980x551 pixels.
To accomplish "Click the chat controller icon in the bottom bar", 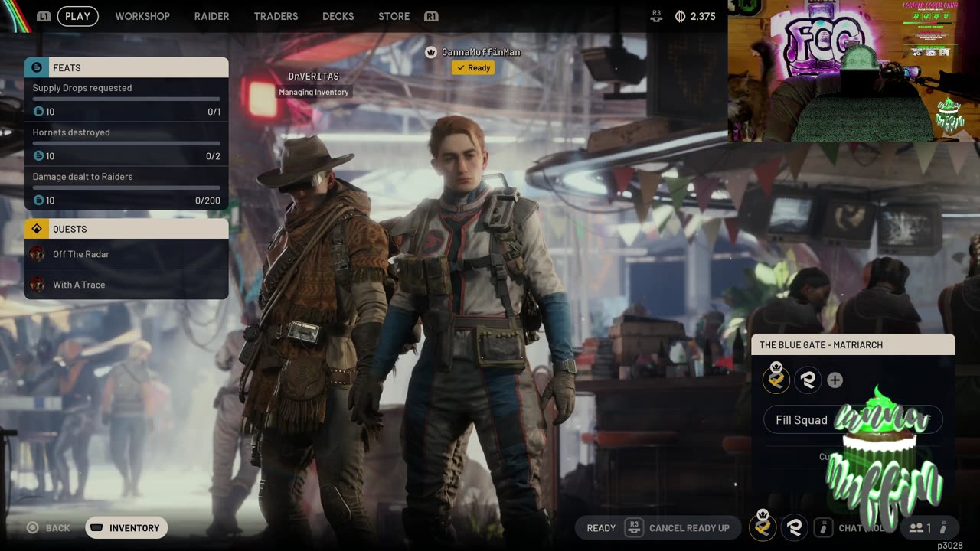I will (823, 527).
